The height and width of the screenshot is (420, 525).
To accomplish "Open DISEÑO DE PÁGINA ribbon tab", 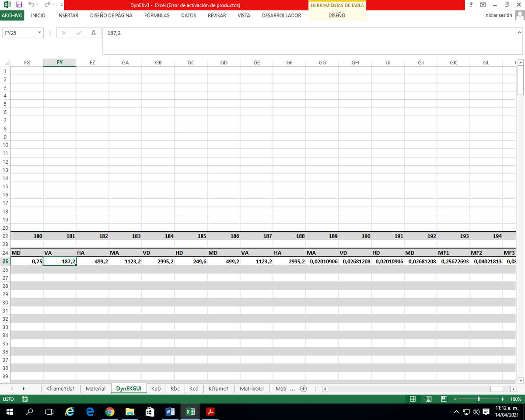I will 111,15.
